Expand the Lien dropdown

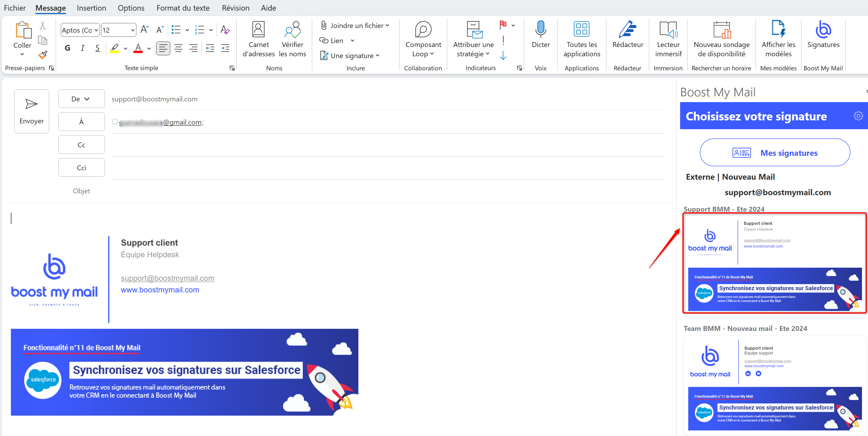coord(352,40)
